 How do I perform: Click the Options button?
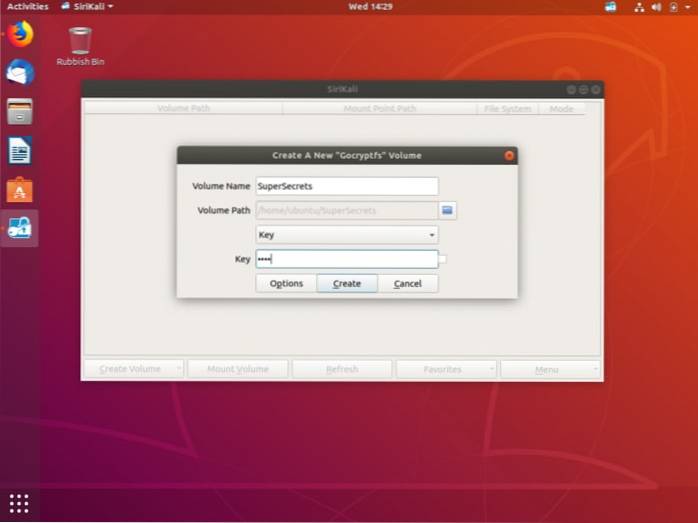[x=286, y=284]
